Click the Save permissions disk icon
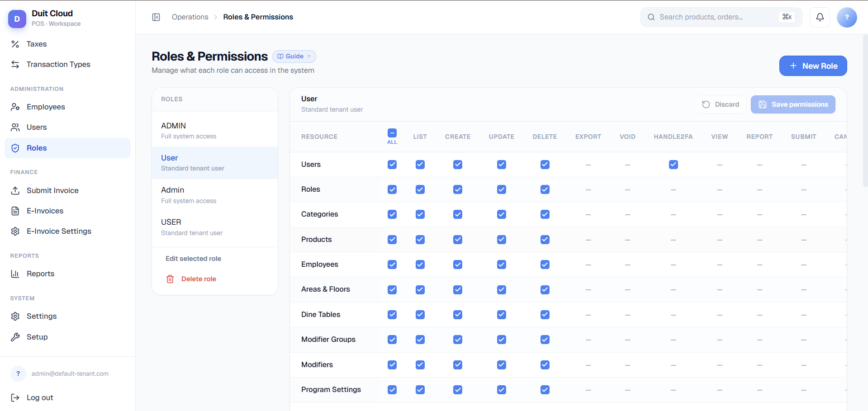 click(x=763, y=104)
